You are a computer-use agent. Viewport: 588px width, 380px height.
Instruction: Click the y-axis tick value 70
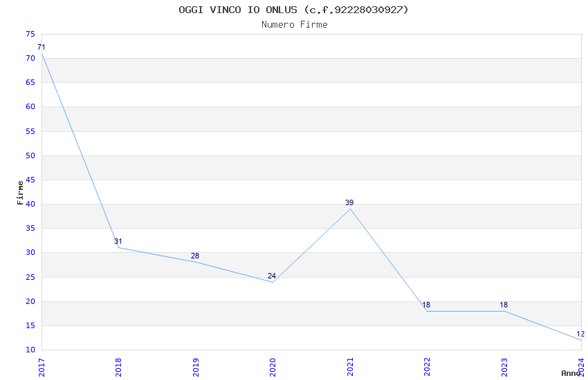[x=30, y=59]
